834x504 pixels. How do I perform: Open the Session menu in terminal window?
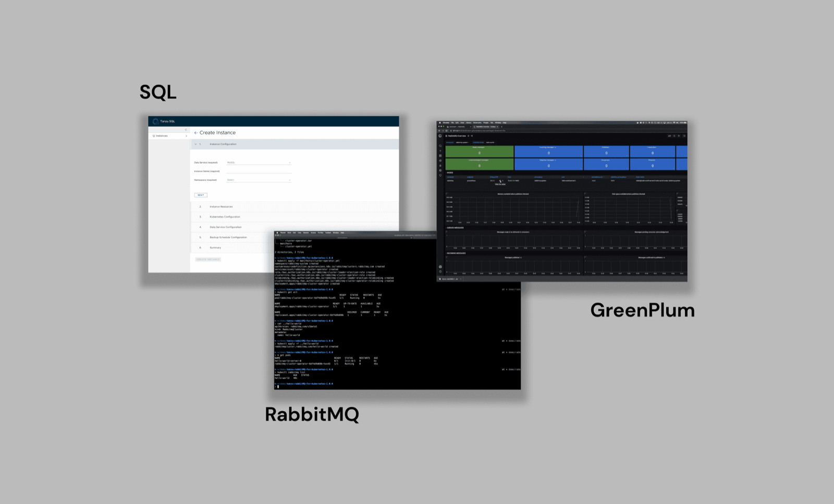click(x=306, y=233)
